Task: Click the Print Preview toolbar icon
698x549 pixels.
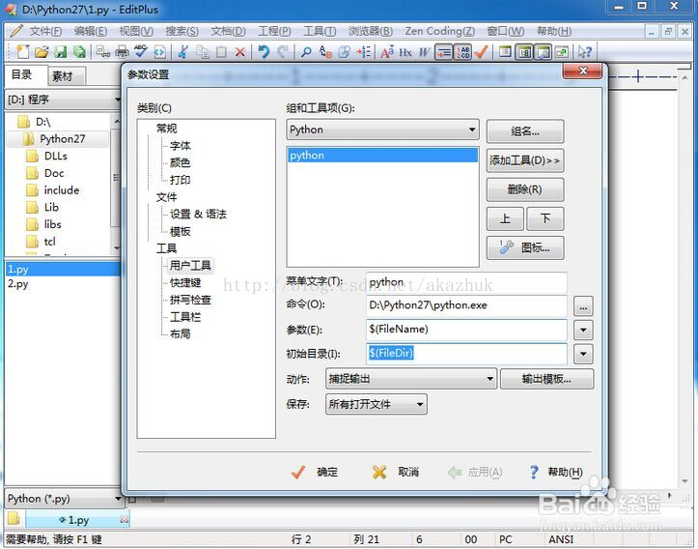Action: coord(103,52)
